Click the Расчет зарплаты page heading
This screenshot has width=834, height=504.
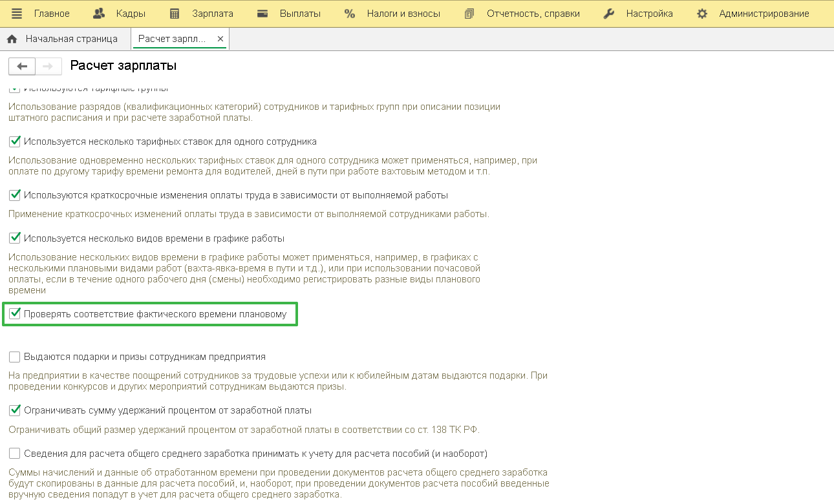click(x=123, y=66)
